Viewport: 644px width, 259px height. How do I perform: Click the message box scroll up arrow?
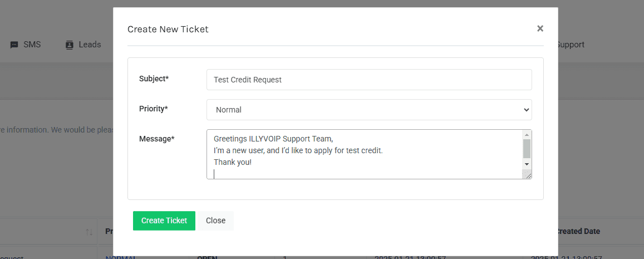click(527, 135)
